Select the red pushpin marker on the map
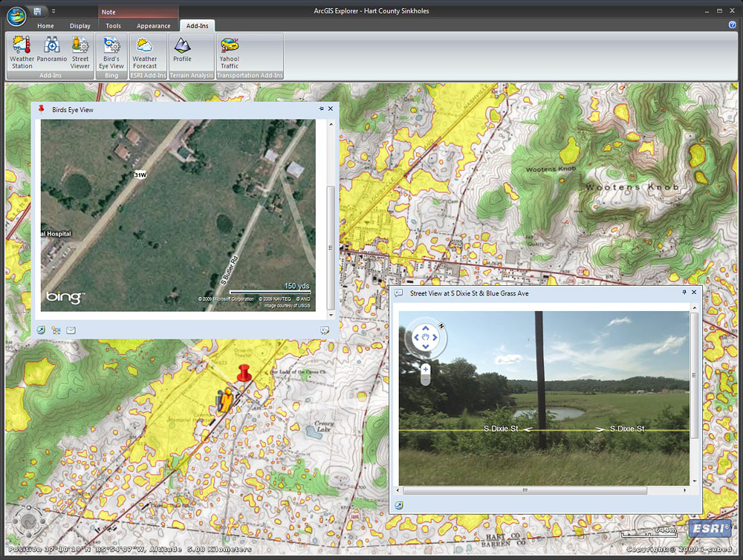743x560 pixels. (x=244, y=373)
